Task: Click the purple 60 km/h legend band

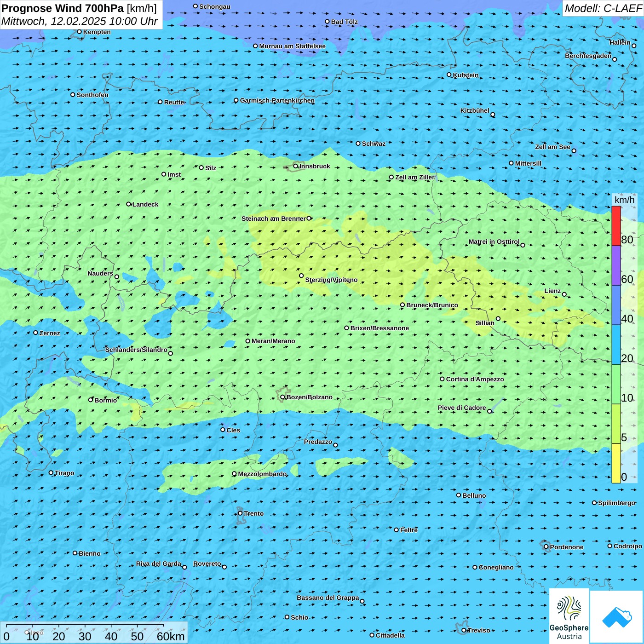Action: pyautogui.click(x=616, y=265)
